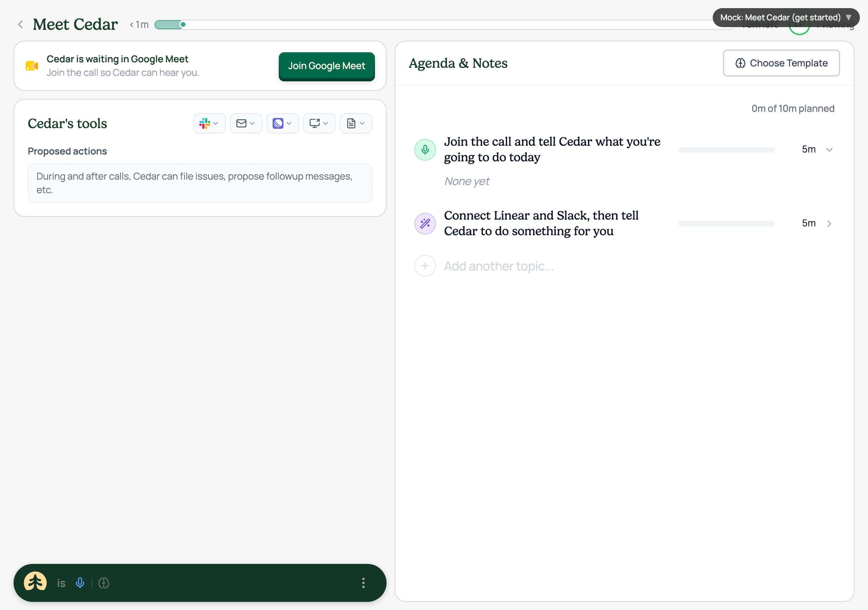Click the plus circle to add topic
Screen dimensions: 868x610
[x=425, y=266]
